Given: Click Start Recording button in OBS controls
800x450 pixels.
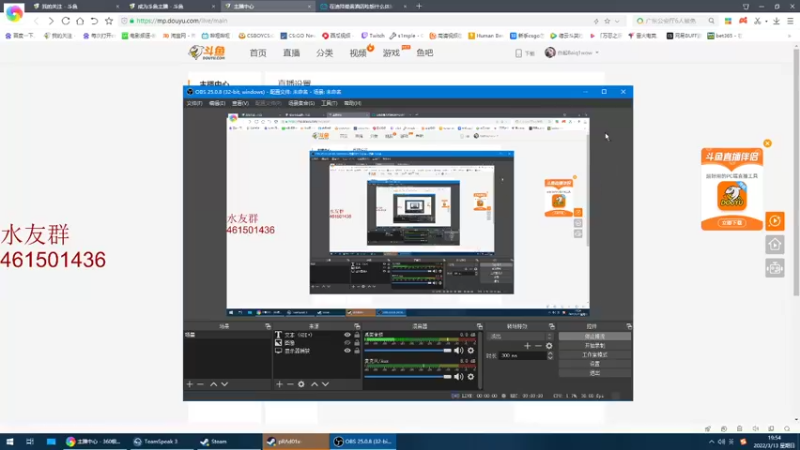Looking at the screenshot, I should tap(594, 345).
